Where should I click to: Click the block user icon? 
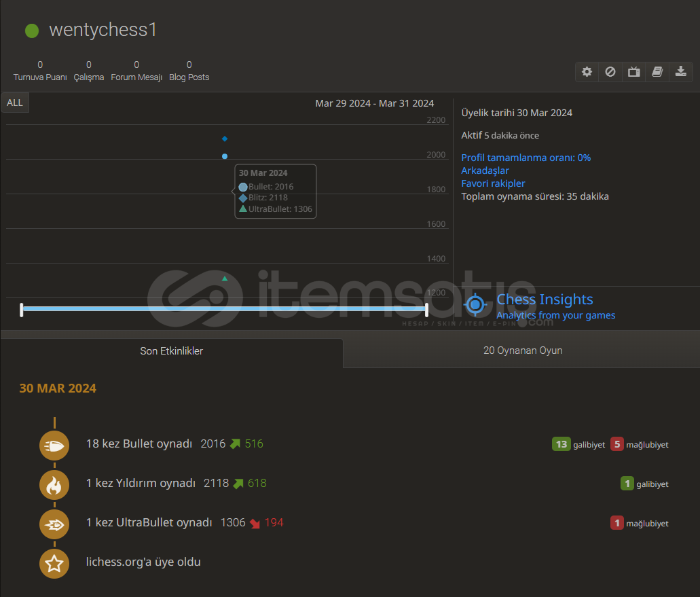coord(610,72)
